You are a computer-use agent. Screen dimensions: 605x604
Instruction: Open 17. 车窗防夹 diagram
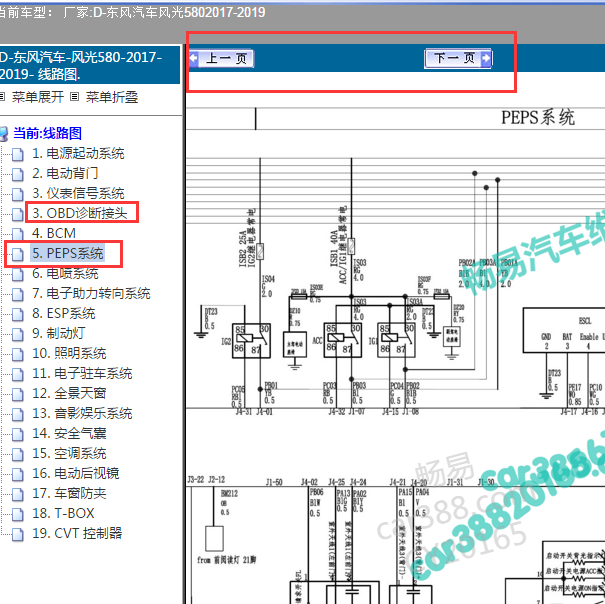coord(69,493)
